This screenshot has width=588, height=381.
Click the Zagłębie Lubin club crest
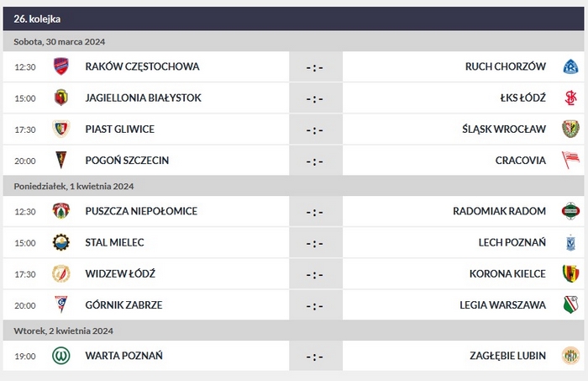click(570, 356)
